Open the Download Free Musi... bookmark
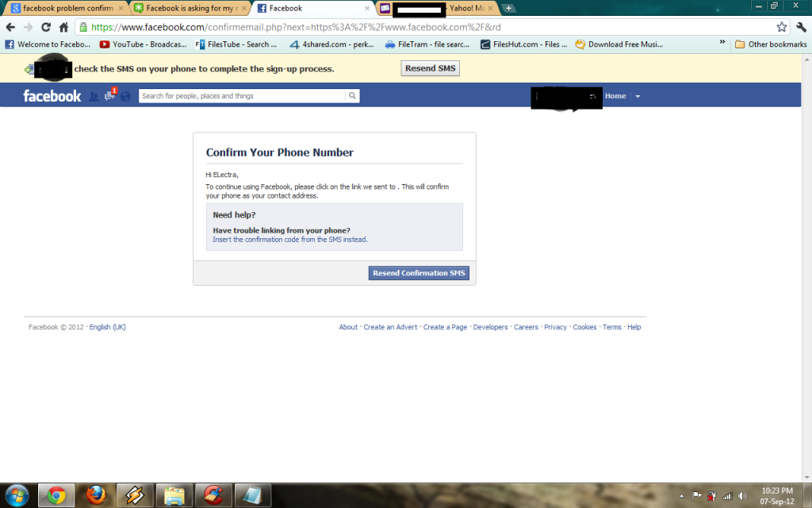Image resolution: width=812 pixels, height=508 pixels. pos(619,44)
